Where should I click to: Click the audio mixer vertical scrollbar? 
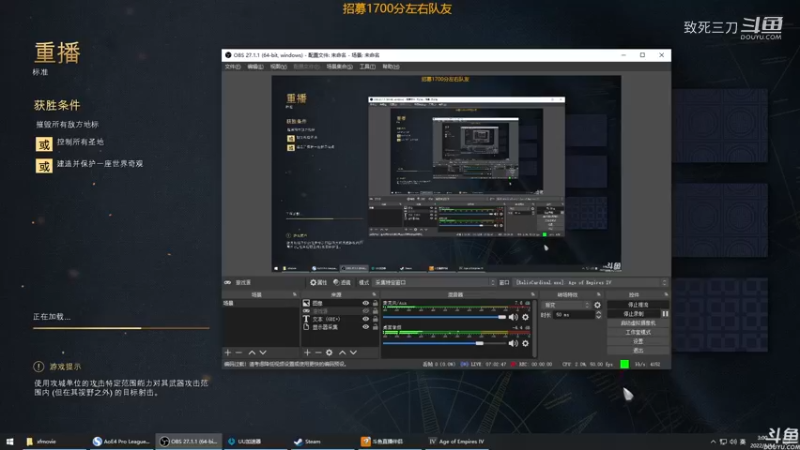(534, 329)
